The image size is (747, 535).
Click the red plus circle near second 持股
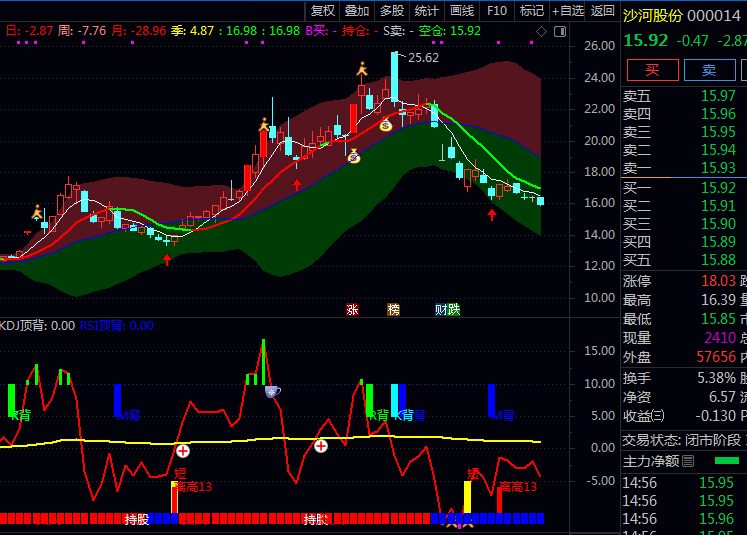321,446
